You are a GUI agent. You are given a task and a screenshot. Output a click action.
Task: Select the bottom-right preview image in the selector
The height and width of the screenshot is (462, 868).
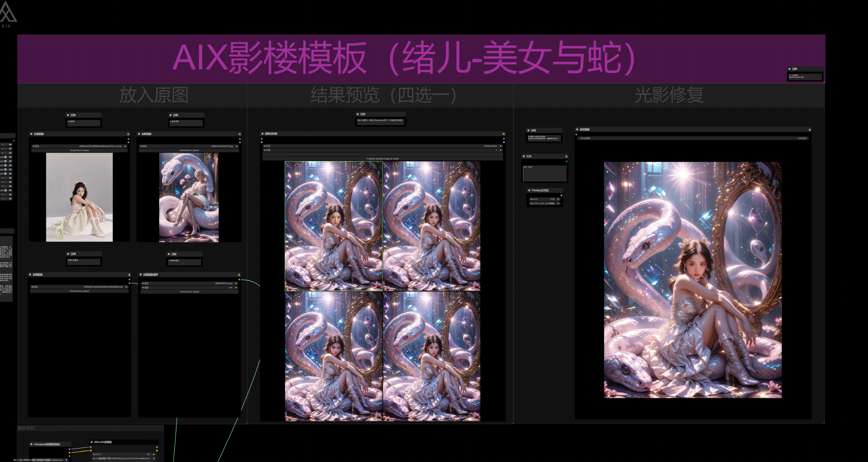click(431, 356)
